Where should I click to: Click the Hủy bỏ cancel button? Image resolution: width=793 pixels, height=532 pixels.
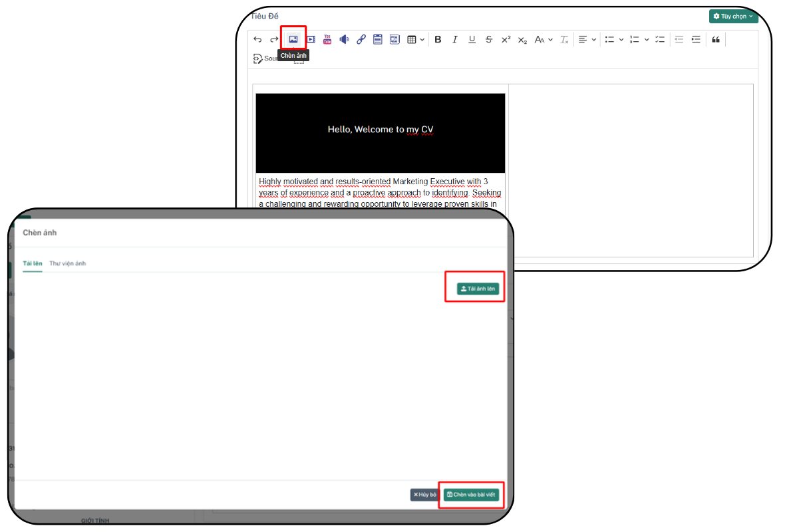(x=424, y=495)
